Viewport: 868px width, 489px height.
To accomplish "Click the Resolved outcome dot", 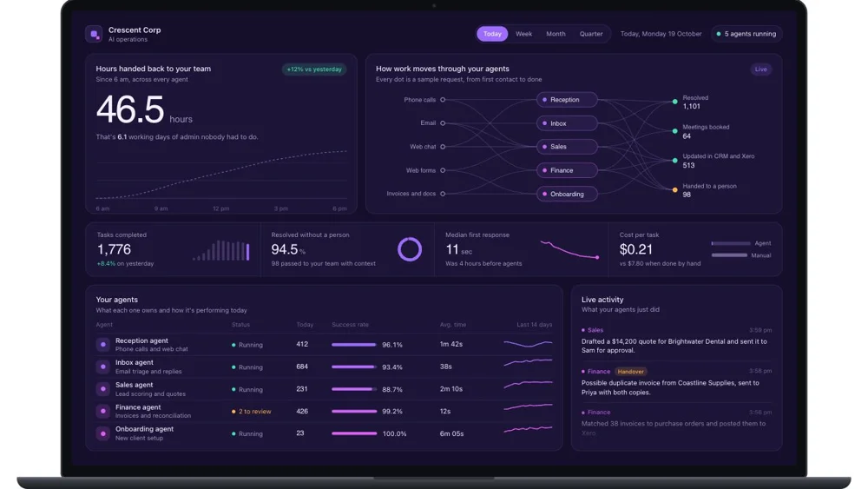I will [x=674, y=102].
